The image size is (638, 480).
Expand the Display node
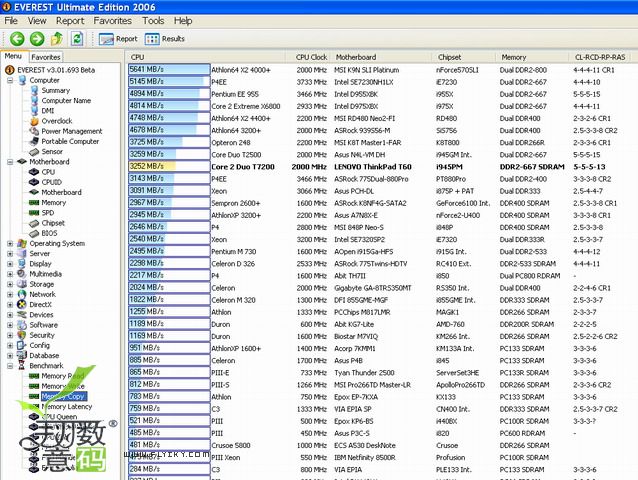click(10, 264)
